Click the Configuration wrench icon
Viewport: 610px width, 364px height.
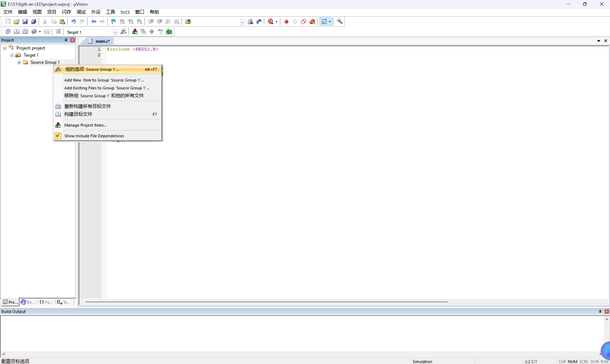[340, 22]
